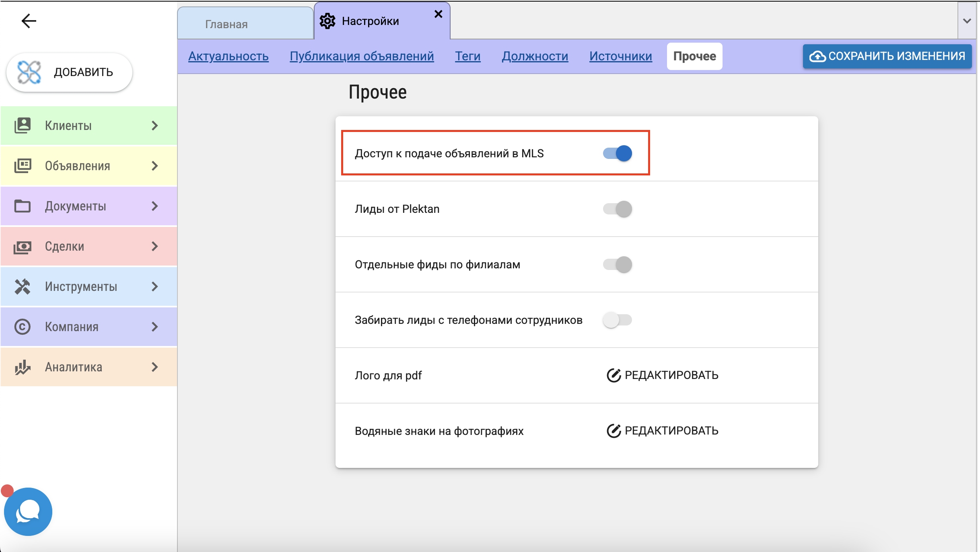Open the tabs dropdown arrow at top right
Image resolution: width=980 pixels, height=552 pixels.
(x=967, y=21)
